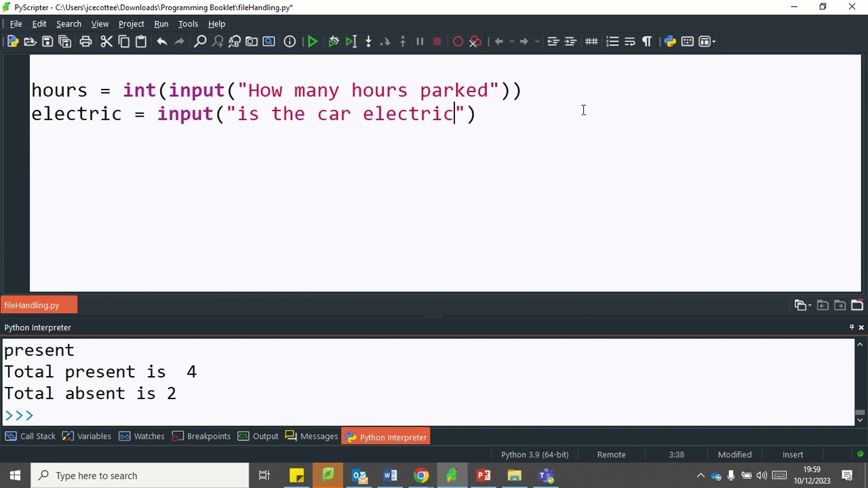Viewport: 868px width, 488px height.
Task: Open the Search menu
Action: (x=68, y=24)
